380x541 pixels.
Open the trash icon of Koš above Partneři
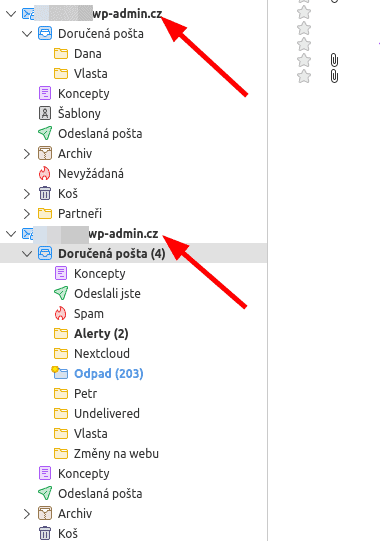click(45, 194)
